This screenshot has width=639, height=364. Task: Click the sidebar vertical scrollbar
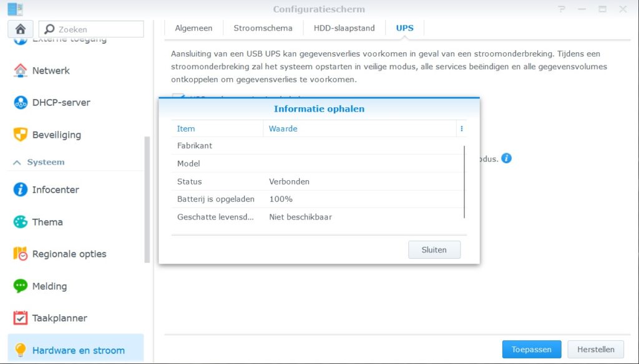147,199
